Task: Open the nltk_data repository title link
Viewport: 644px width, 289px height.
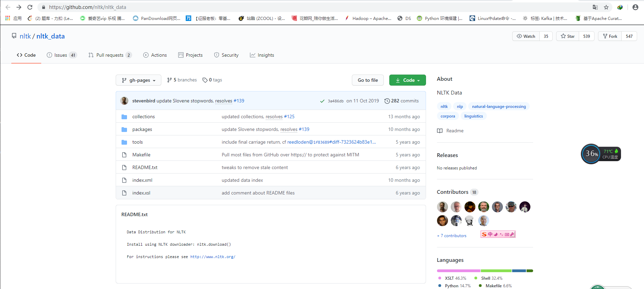Action: (x=50, y=36)
